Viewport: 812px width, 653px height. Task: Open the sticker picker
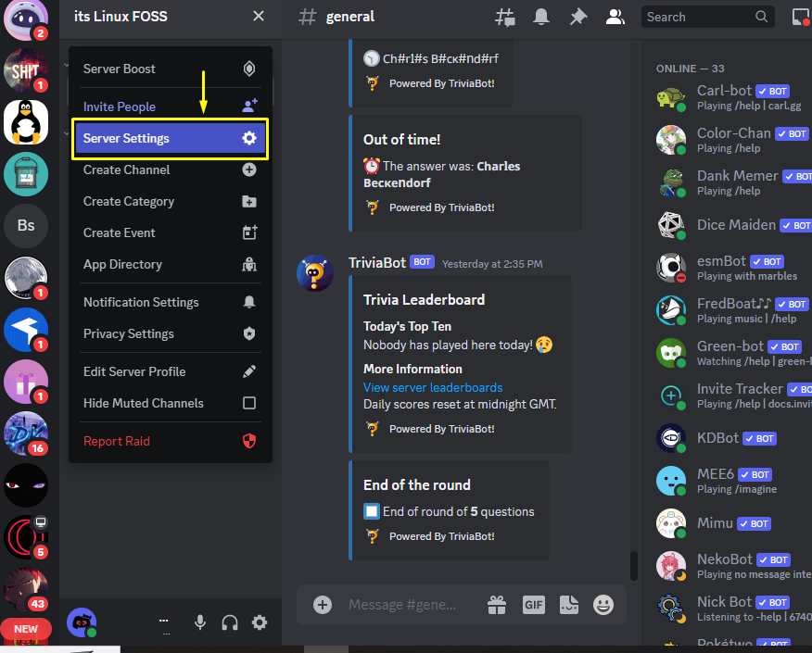point(568,605)
